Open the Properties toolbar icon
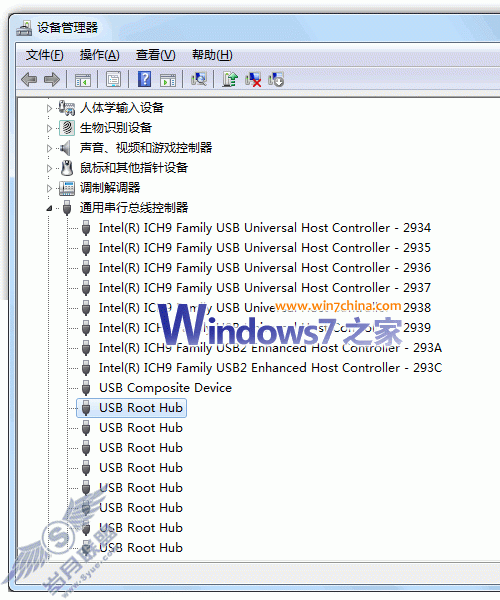 click(x=114, y=80)
